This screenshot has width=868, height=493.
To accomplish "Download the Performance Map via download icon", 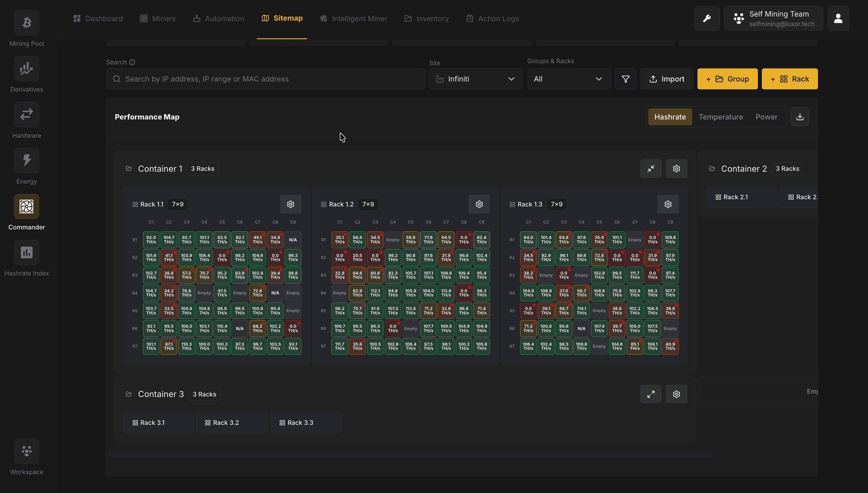I will [800, 117].
